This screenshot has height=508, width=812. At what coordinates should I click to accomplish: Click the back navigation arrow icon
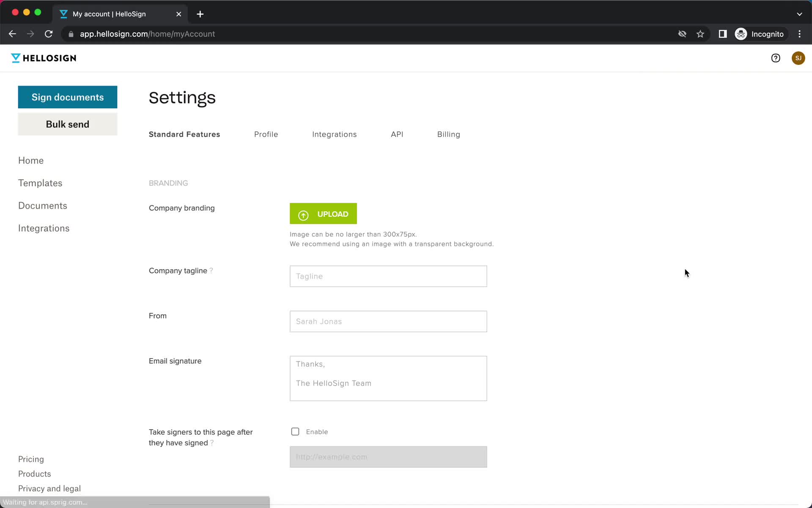pos(12,34)
